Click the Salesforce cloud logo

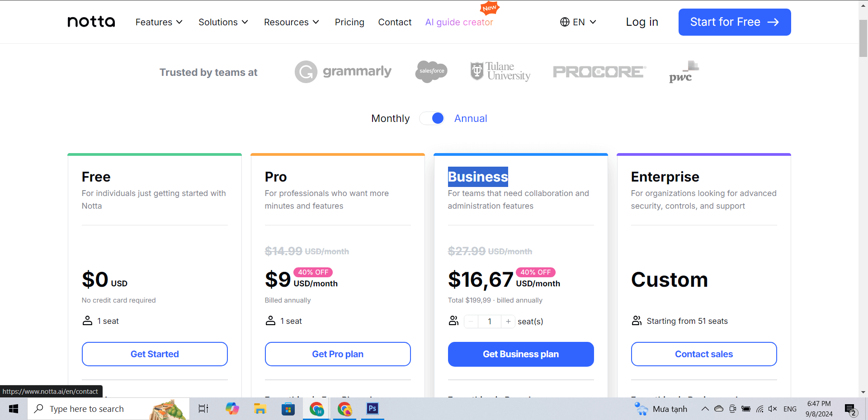point(431,71)
